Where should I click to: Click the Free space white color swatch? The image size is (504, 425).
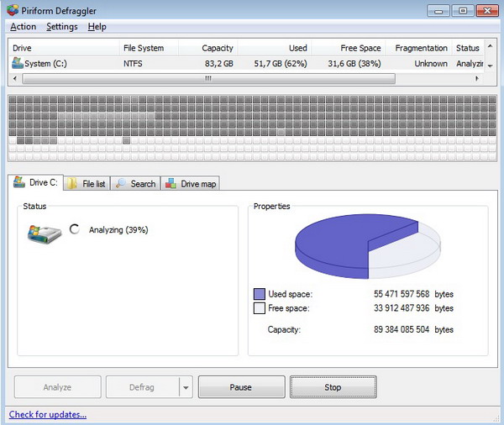[x=260, y=308]
